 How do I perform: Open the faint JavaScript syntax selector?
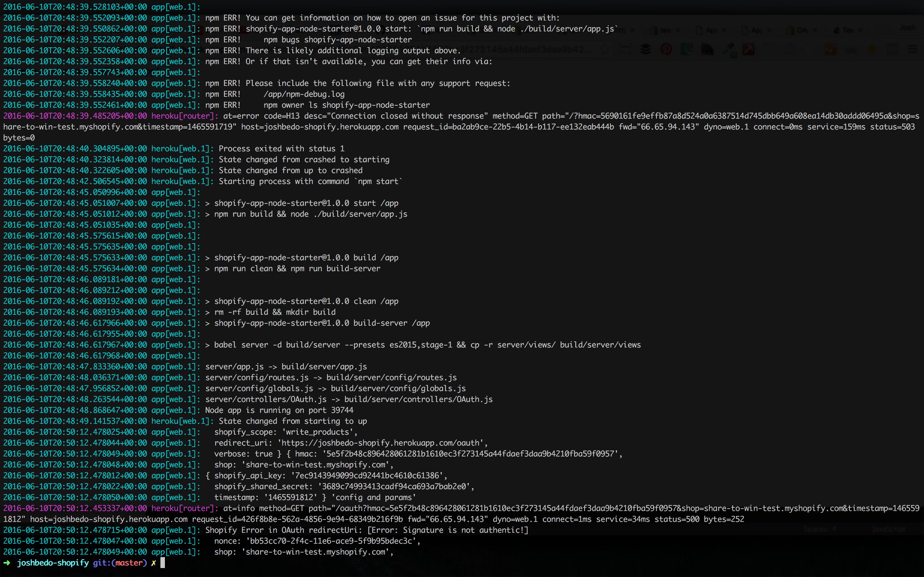pos(889,529)
